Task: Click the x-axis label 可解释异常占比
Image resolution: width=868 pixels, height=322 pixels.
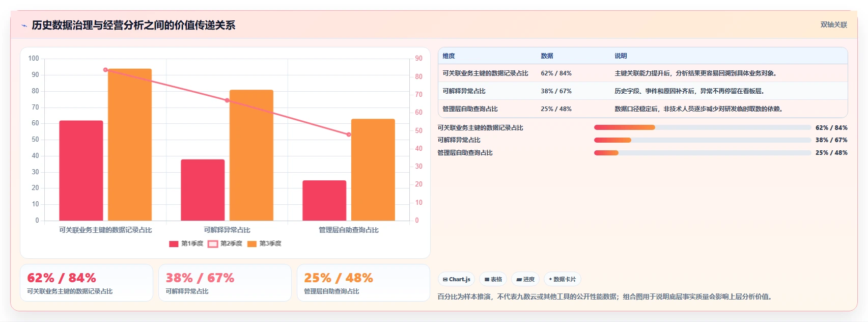Action: click(x=227, y=230)
